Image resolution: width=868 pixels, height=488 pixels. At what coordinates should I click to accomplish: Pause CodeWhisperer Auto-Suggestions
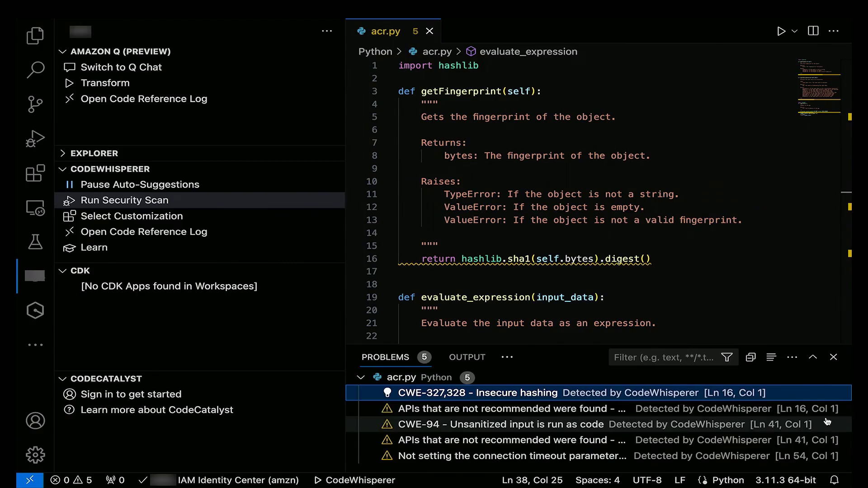(140, 184)
